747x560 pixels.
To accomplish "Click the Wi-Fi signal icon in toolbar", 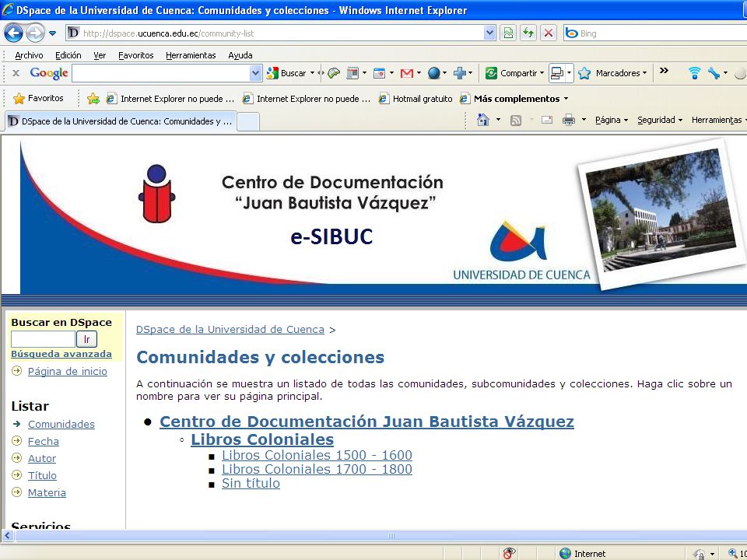I will click(695, 73).
